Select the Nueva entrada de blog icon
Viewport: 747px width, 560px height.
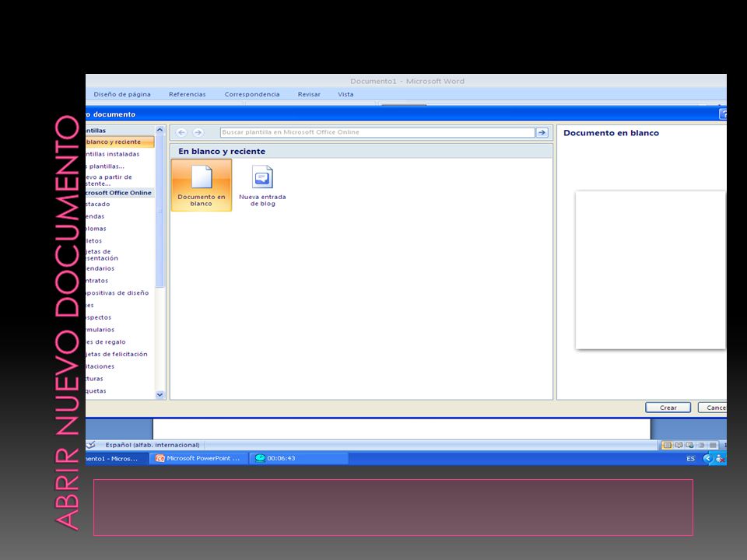262,186
